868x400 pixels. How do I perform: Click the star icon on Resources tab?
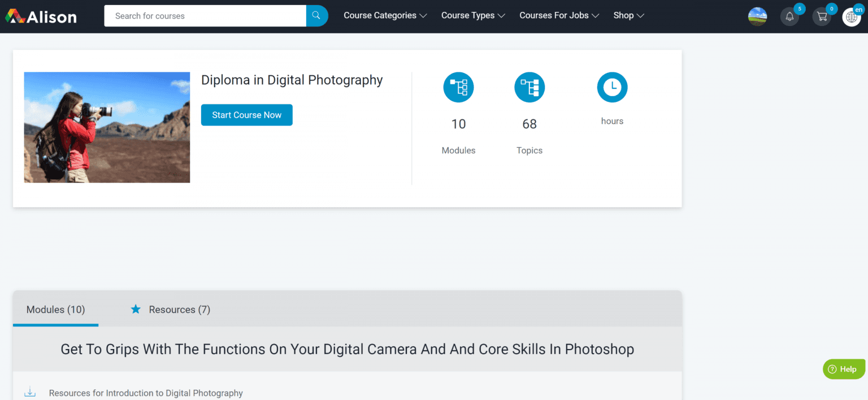tap(136, 309)
